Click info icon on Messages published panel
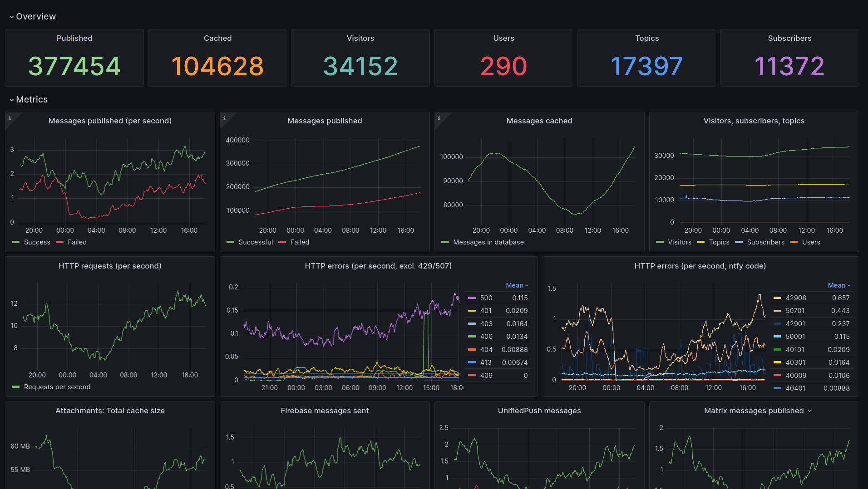 pyautogui.click(x=224, y=118)
